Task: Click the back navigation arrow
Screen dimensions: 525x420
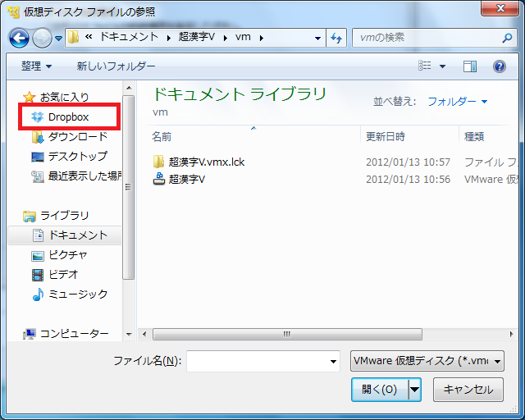Action: [x=20, y=38]
